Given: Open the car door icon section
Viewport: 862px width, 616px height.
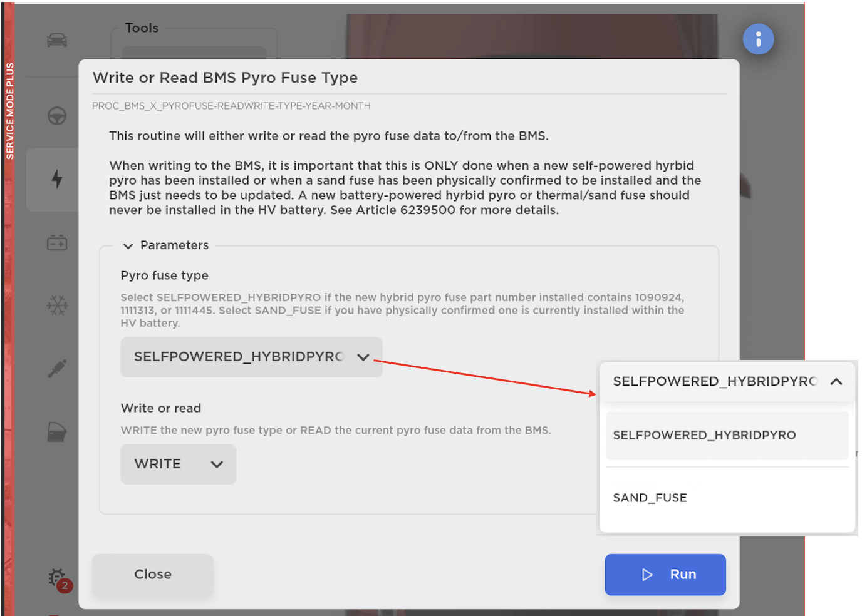Looking at the screenshot, I should (x=57, y=432).
